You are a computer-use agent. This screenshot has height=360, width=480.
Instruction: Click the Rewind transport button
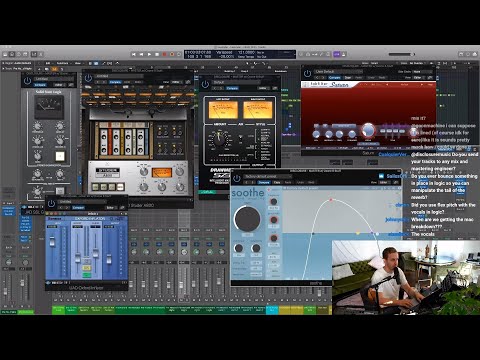coord(141,54)
